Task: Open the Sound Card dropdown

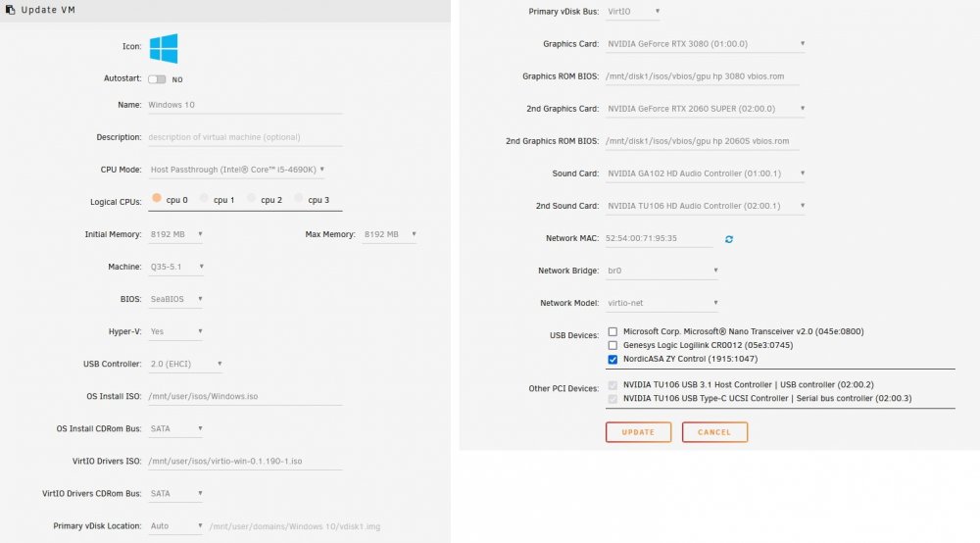Action: (x=706, y=173)
